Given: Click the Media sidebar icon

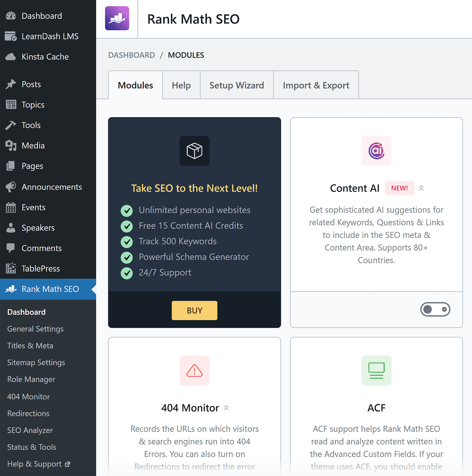Looking at the screenshot, I should coord(11,145).
